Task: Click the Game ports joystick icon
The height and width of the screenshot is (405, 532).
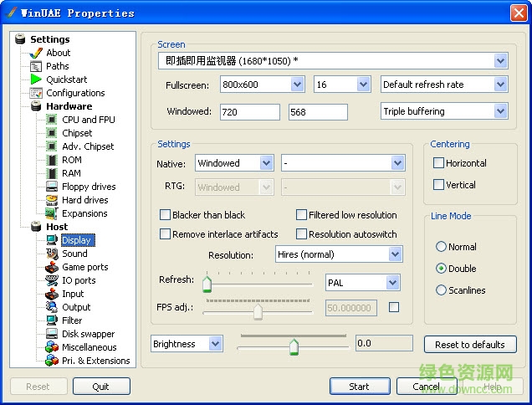Action: coord(52,267)
